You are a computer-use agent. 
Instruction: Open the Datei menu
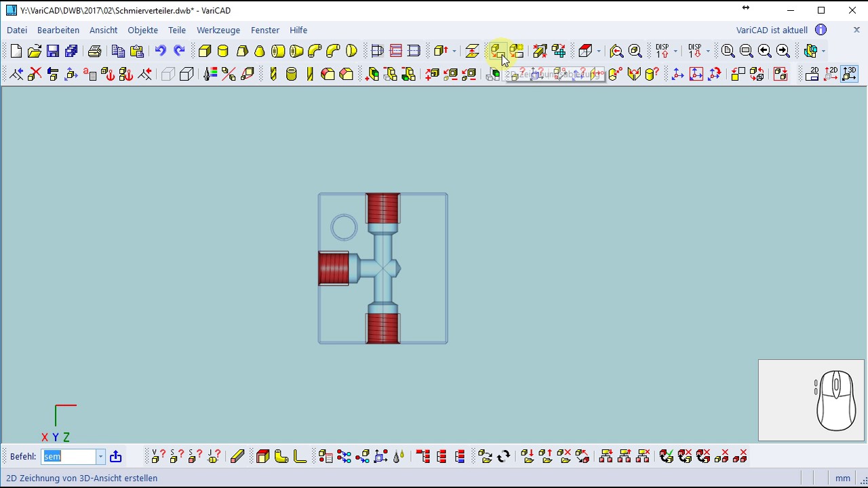(17, 30)
